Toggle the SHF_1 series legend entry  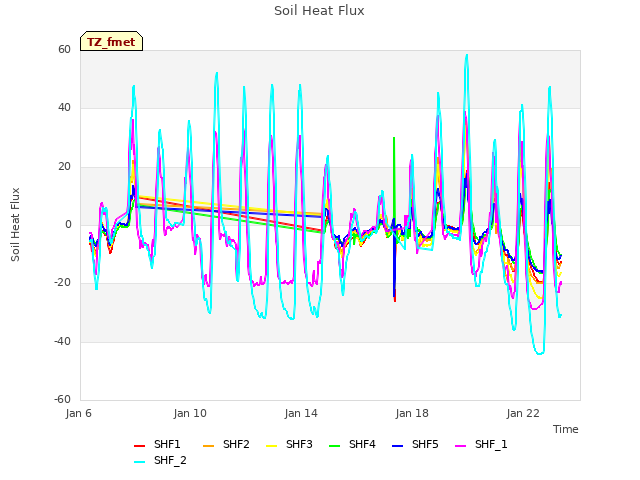coord(481,444)
